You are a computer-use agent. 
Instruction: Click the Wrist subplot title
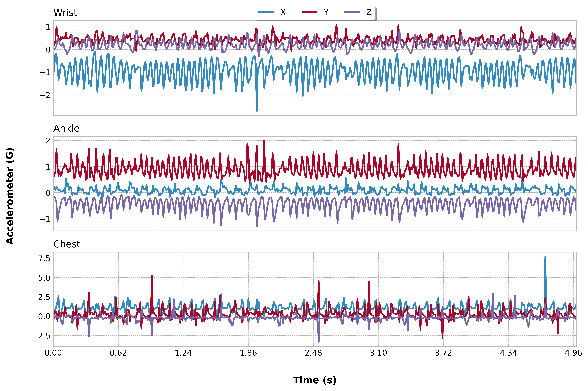[x=65, y=12]
